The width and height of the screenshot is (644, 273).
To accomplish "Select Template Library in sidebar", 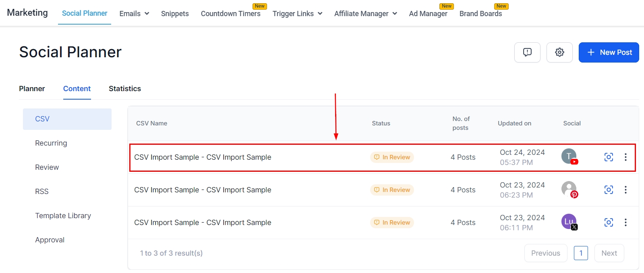I will click(x=63, y=216).
